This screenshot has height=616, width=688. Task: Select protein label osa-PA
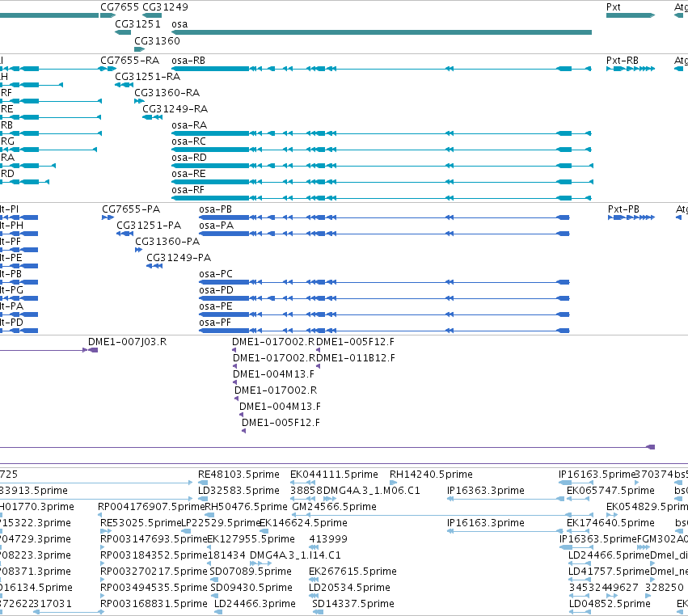click(x=217, y=226)
